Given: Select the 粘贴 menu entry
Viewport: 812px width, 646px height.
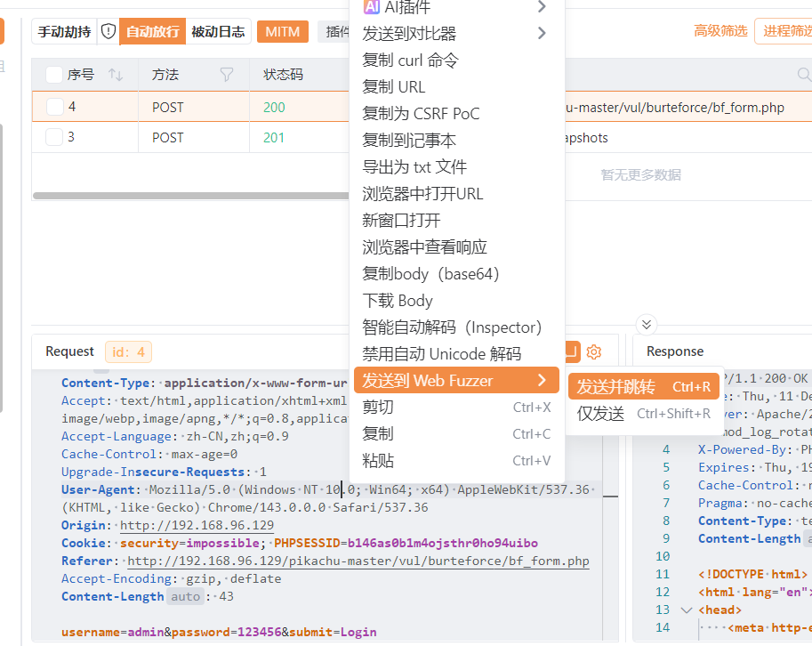Looking at the screenshot, I should 455,461.
